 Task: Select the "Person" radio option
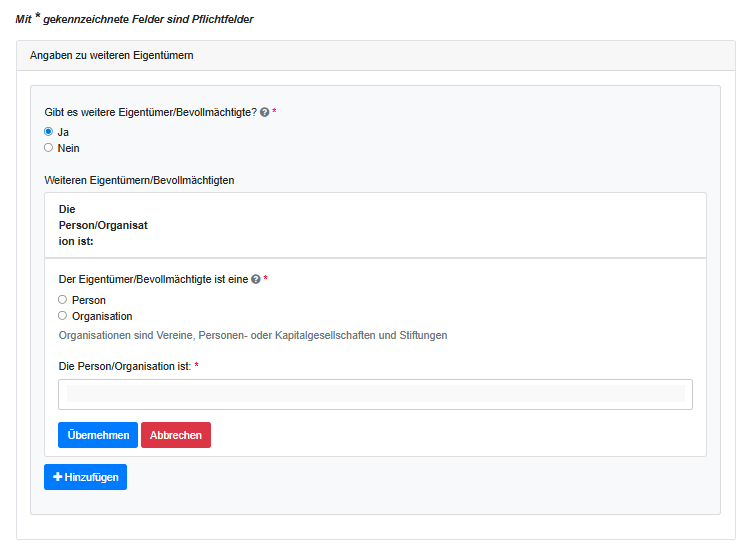coord(63,299)
